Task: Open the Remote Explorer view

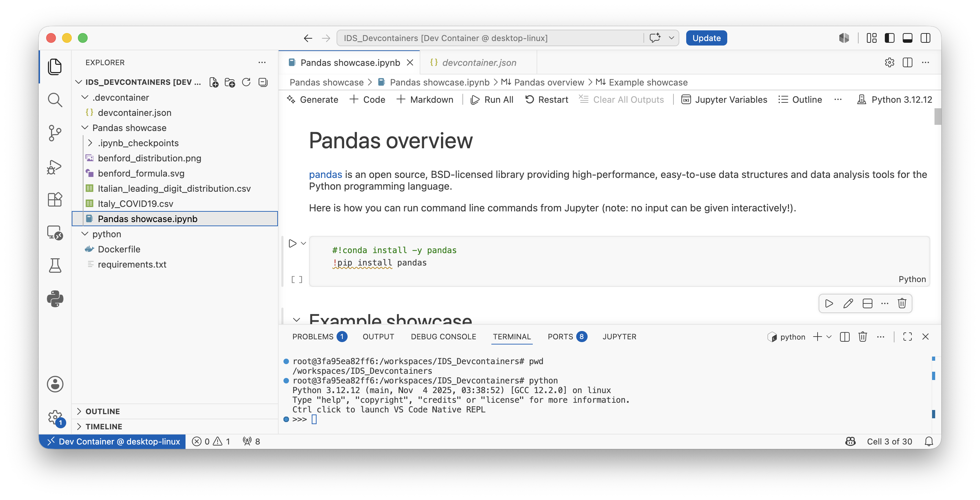Action: click(55, 232)
